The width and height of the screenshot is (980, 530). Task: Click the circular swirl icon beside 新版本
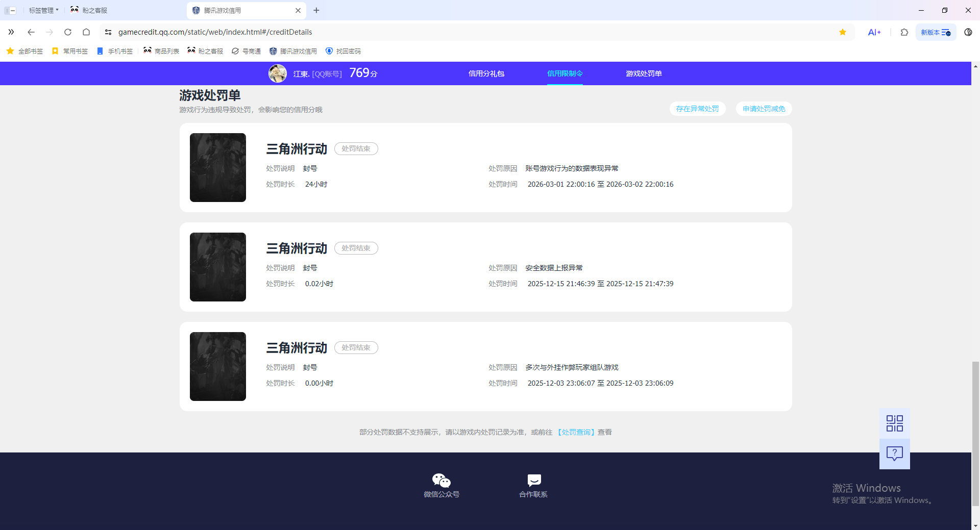point(968,32)
